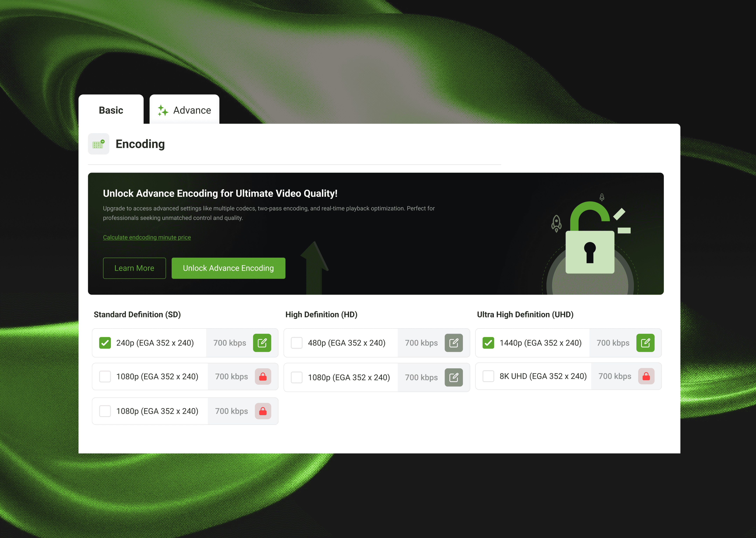Image resolution: width=756 pixels, height=538 pixels.
Task: Open Calculate encoding minute price link
Action: click(147, 237)
